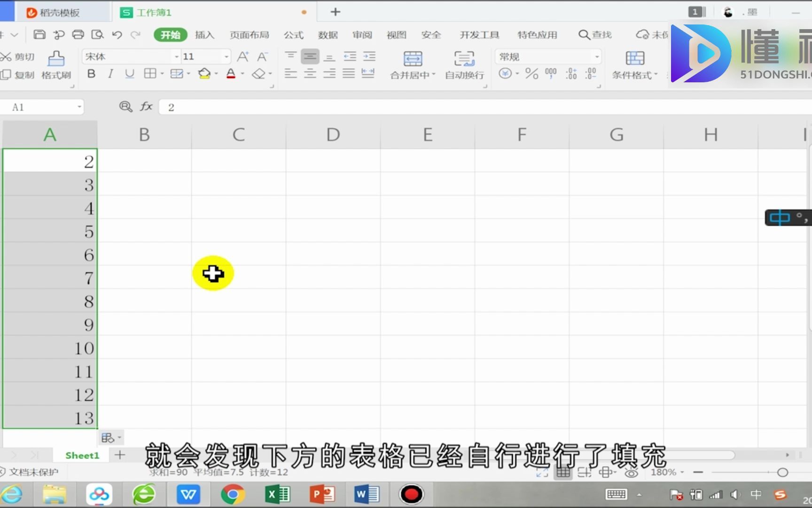Image resolution: width=812 pixels, height=508 pixels.
Task: Increase font size with larger A icon
Action: coord(243,57)
